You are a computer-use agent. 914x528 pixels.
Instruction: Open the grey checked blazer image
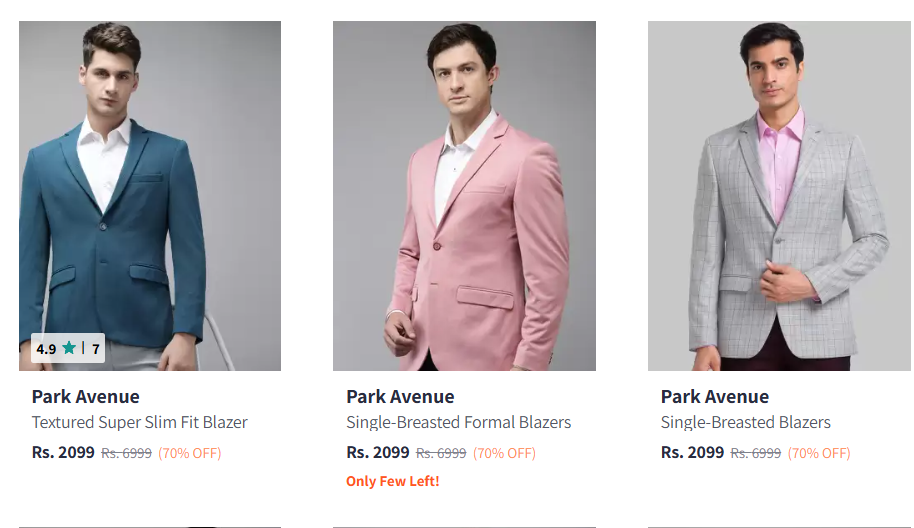(x=779, y=196)
